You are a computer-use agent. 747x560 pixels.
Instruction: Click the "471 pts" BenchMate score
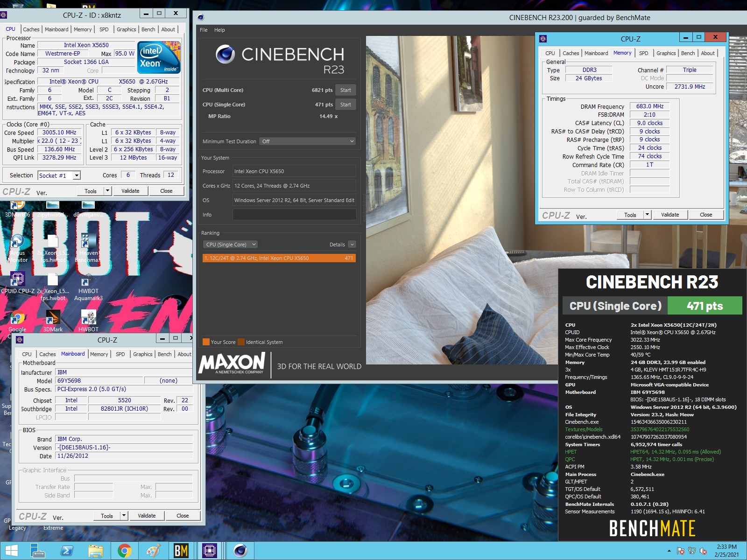tap(705, 306)
